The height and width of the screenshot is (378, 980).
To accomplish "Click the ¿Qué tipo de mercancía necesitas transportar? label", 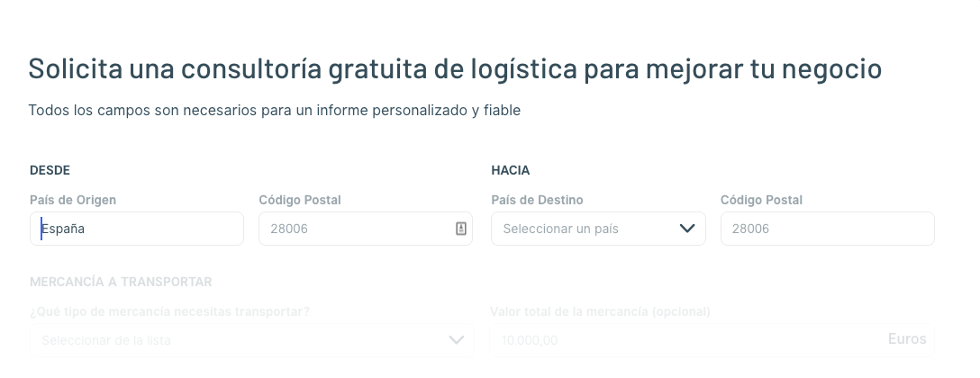I will pos(170,311).
